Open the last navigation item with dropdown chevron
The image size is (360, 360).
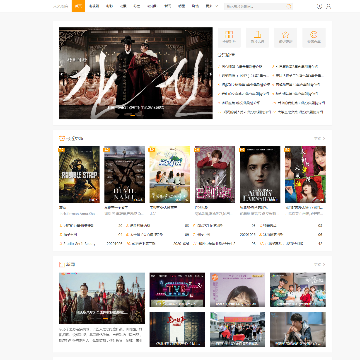click(x=212, y=6)
